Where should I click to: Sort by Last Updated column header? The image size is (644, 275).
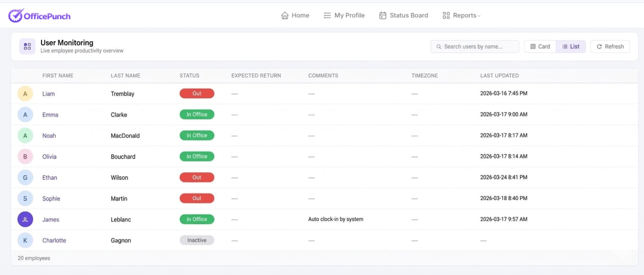coord(499,76)
